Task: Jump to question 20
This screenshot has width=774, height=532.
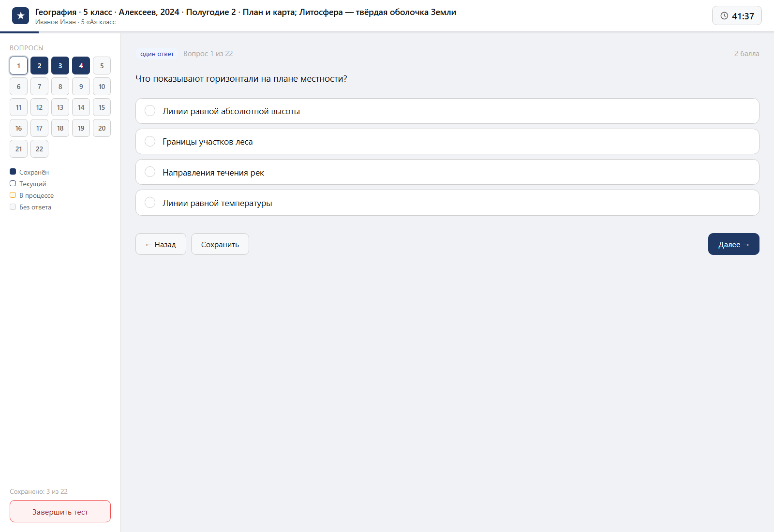Action: 102,128
